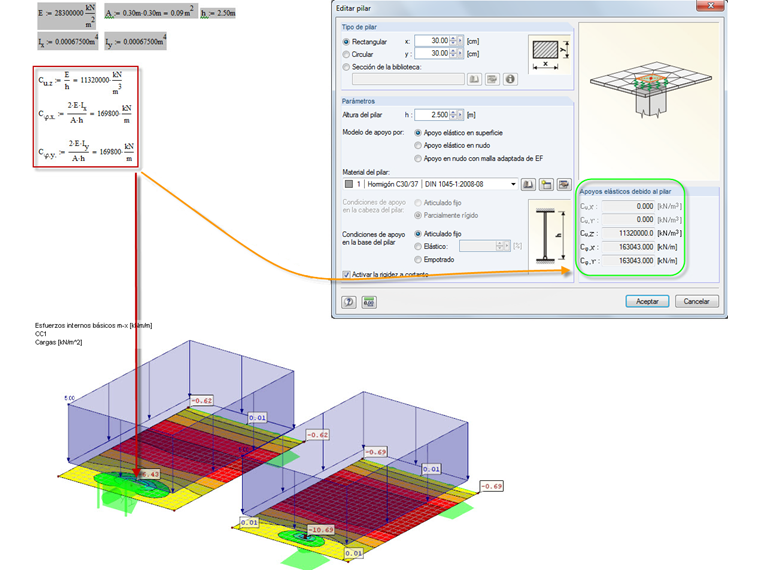
Task: Click the Parámetros group header
Action: coord(358,101)
